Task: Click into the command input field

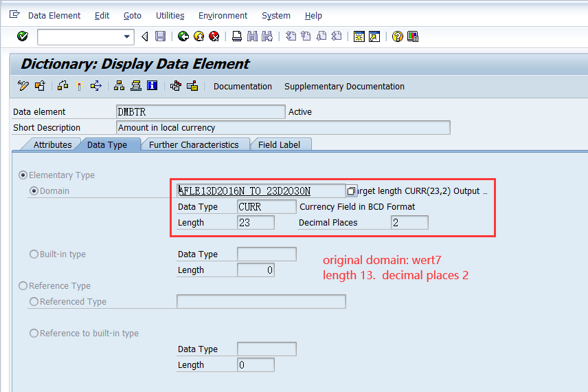Action: click(80, 37)
